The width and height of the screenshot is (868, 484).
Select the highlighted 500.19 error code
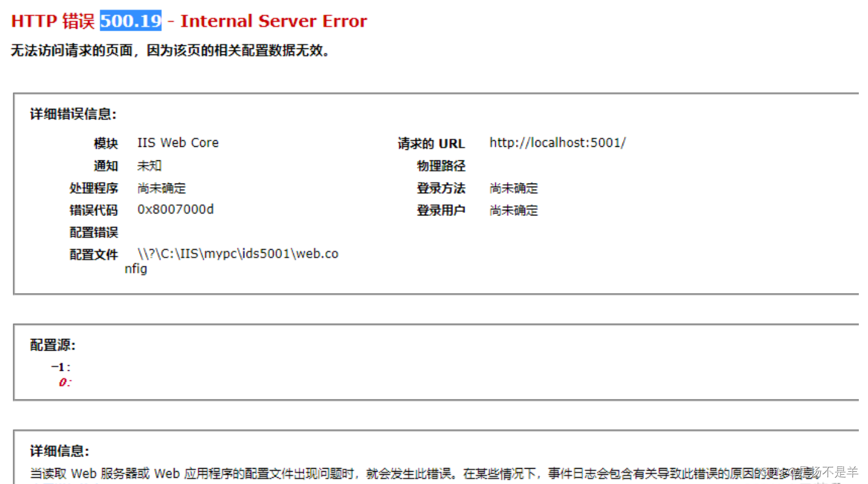tap(130, 20)
